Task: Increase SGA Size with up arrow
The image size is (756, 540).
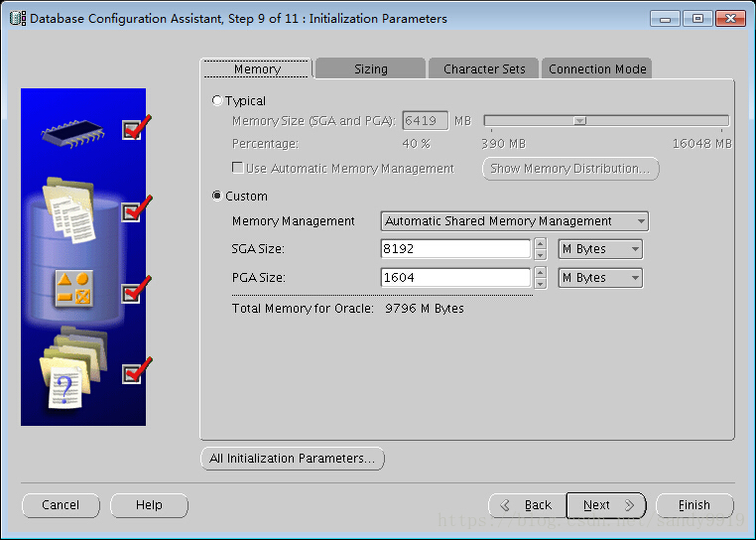Action: tap(541, 244)
